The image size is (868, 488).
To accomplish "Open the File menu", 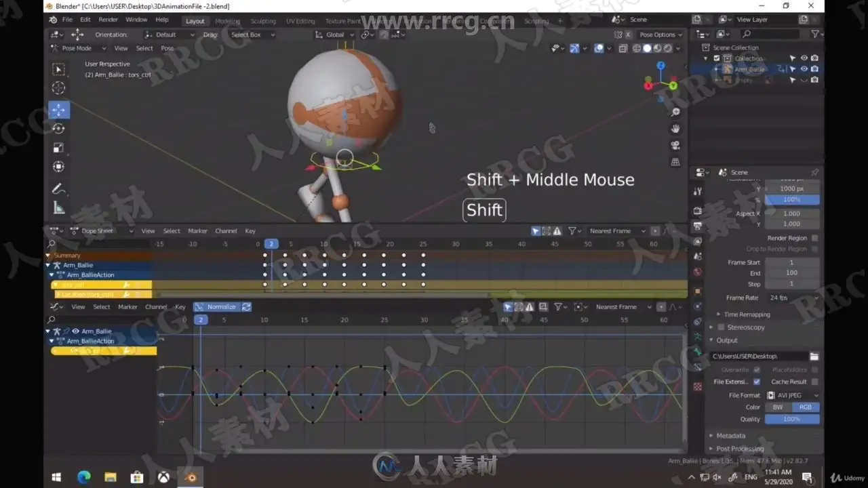I will pyautogui.click(x=67, y=20).
